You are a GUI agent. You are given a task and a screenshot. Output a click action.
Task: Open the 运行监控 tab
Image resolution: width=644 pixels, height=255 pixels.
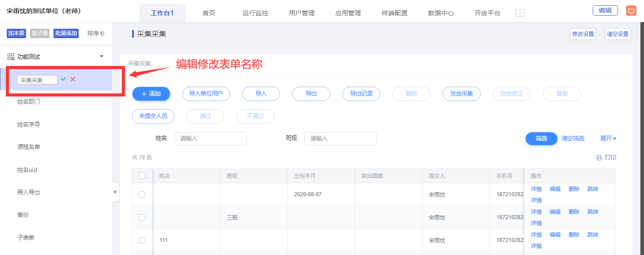[x=255, y=13]
